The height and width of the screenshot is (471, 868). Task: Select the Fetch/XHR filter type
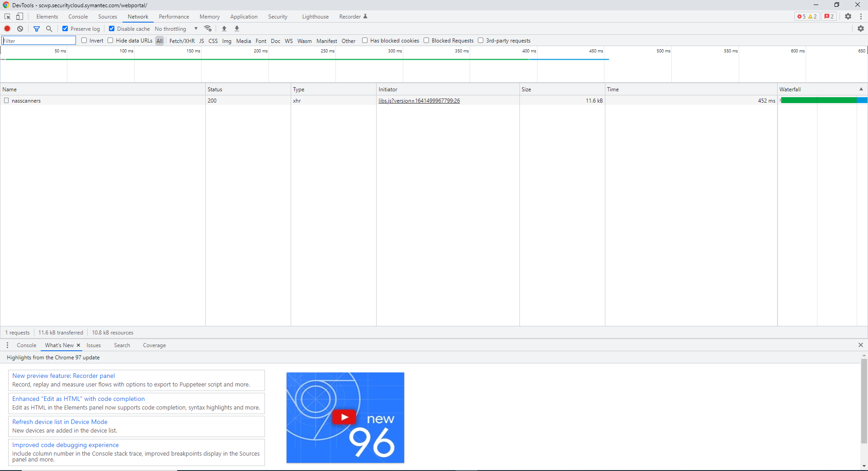[x=182, y=41]
